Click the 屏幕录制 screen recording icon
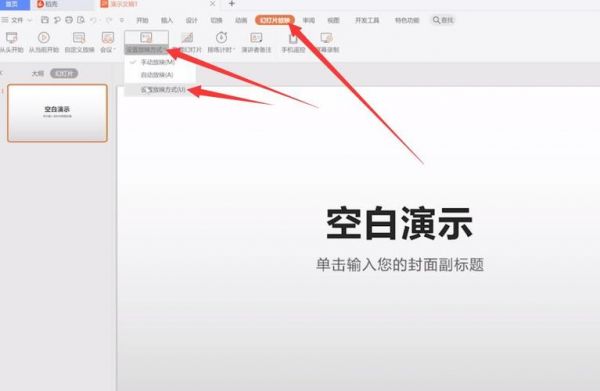This screenshot has height=391, width=600. pyautogui.click(x=326, y=37)
